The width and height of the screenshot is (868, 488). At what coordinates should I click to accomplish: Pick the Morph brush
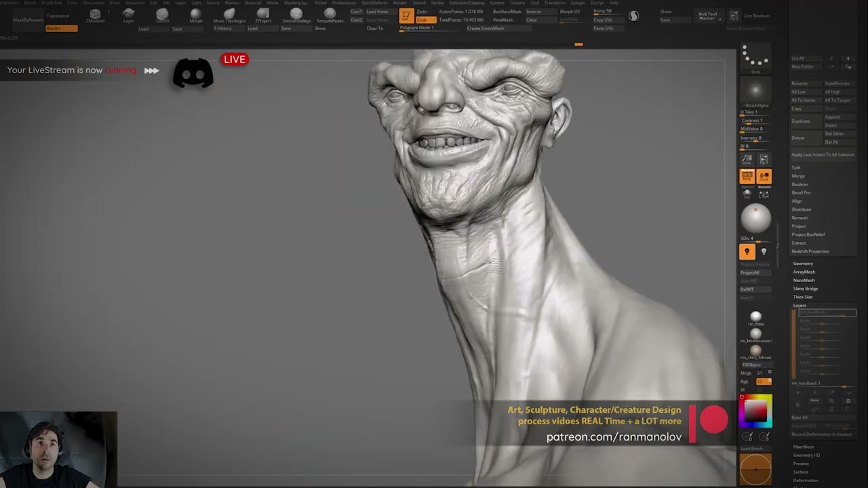pos(196,16)
